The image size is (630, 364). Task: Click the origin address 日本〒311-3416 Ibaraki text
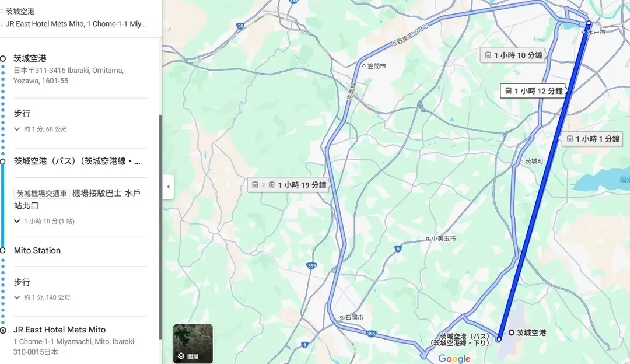[68, 75]
